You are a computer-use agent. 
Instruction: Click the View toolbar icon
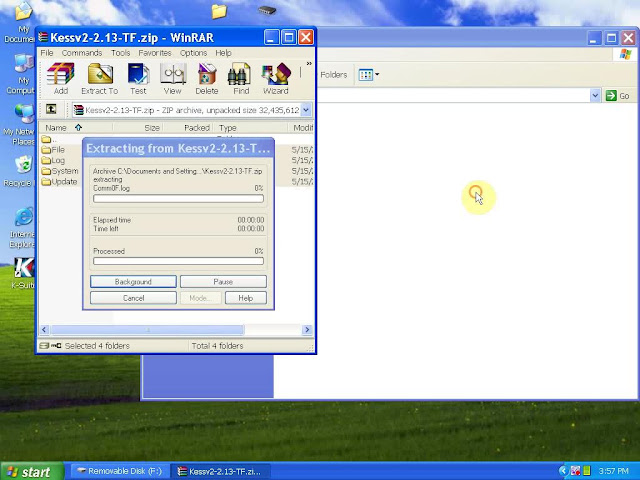click(x=172, y=79)
